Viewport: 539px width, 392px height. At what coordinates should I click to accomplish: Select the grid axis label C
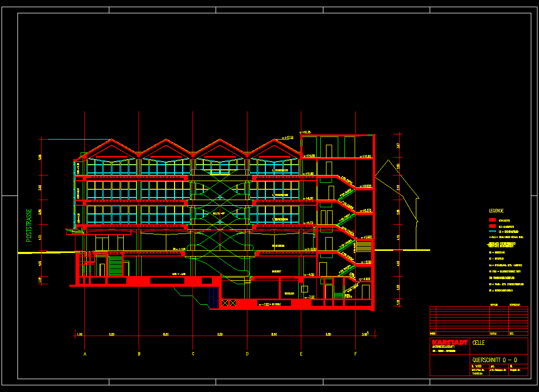click(x=193, y=354)
